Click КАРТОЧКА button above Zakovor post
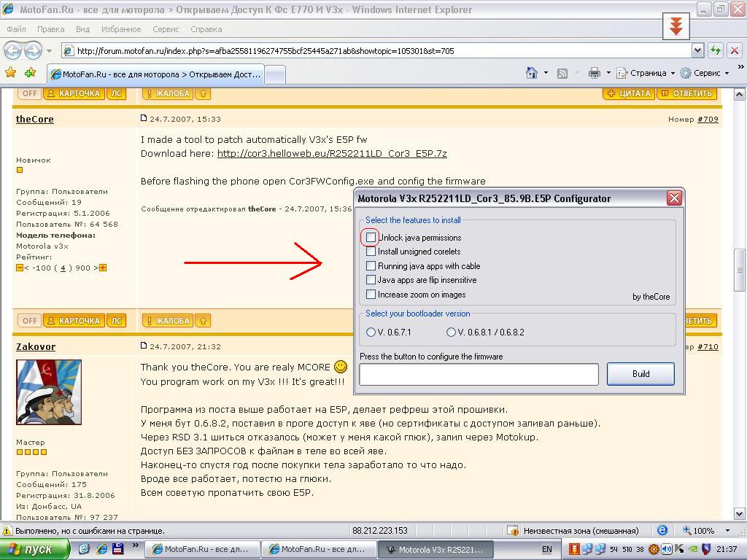The height and width of the screenshot is (560, 747). click(x=74, y=321)
